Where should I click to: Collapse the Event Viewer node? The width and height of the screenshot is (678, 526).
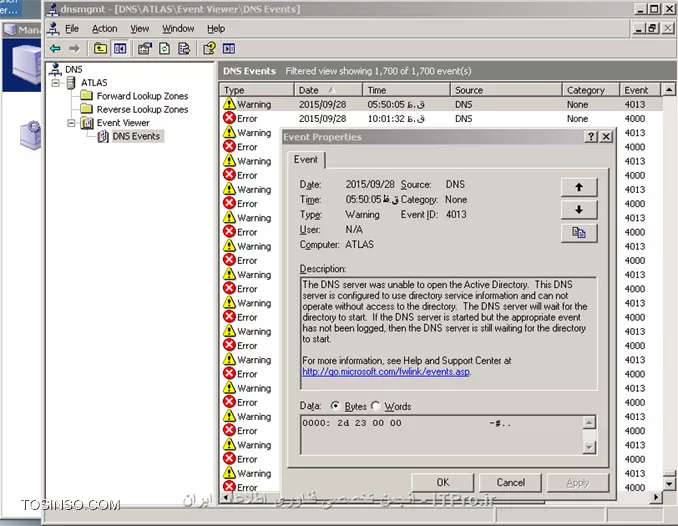point(71,123)
